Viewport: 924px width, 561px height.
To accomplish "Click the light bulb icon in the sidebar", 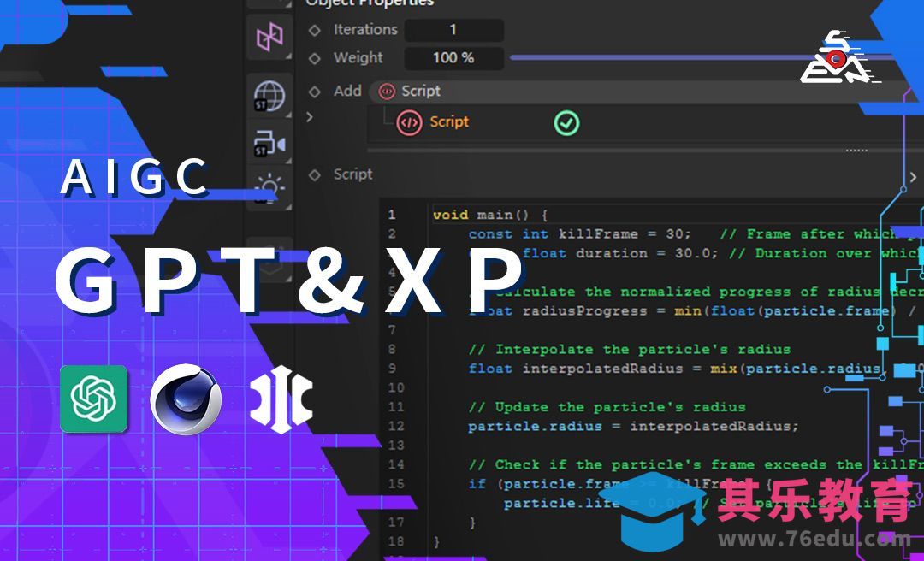I will pos(269,186).
